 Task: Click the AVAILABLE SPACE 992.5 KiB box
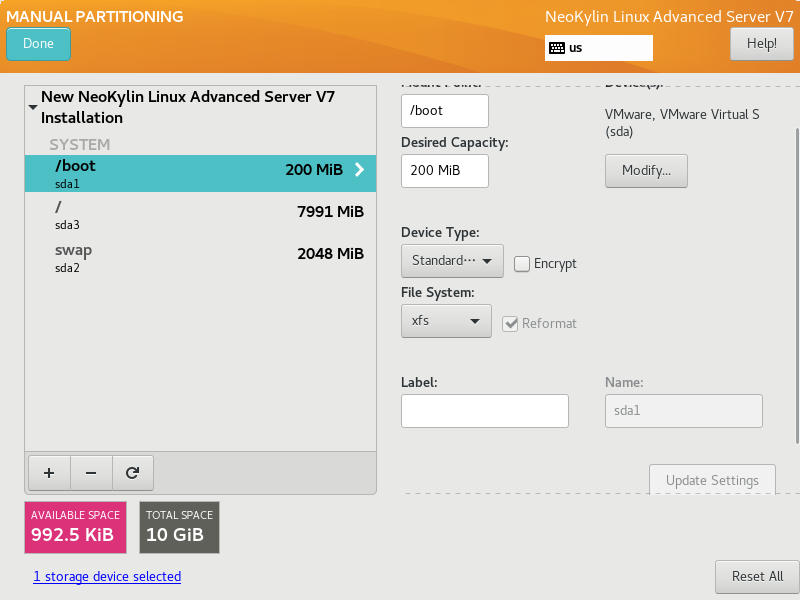click(76, 528)
